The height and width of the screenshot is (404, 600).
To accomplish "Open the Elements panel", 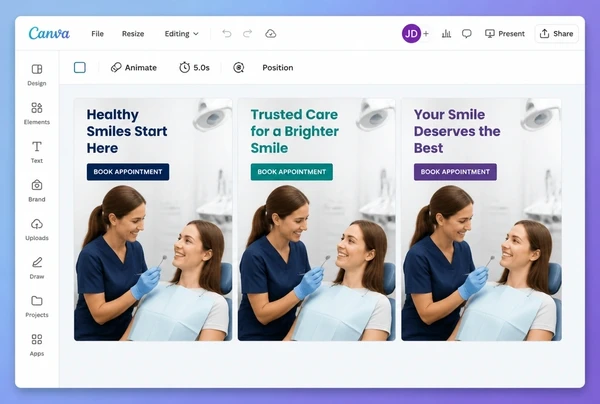I will pyautogui.click(x=37, y=113).
